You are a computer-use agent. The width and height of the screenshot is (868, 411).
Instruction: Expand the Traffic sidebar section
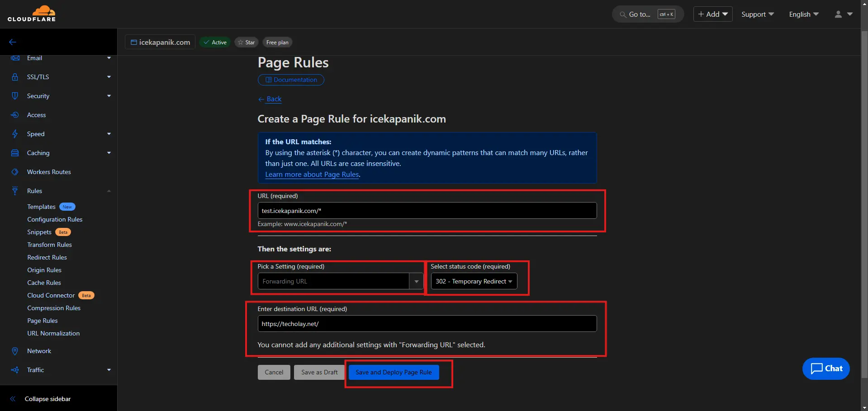tap(109, 370)
